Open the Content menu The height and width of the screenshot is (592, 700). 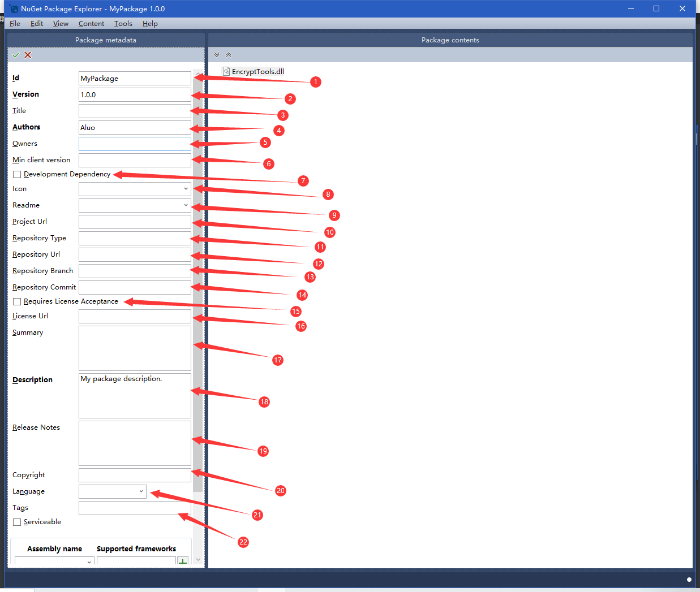click(x=91, y=24)
